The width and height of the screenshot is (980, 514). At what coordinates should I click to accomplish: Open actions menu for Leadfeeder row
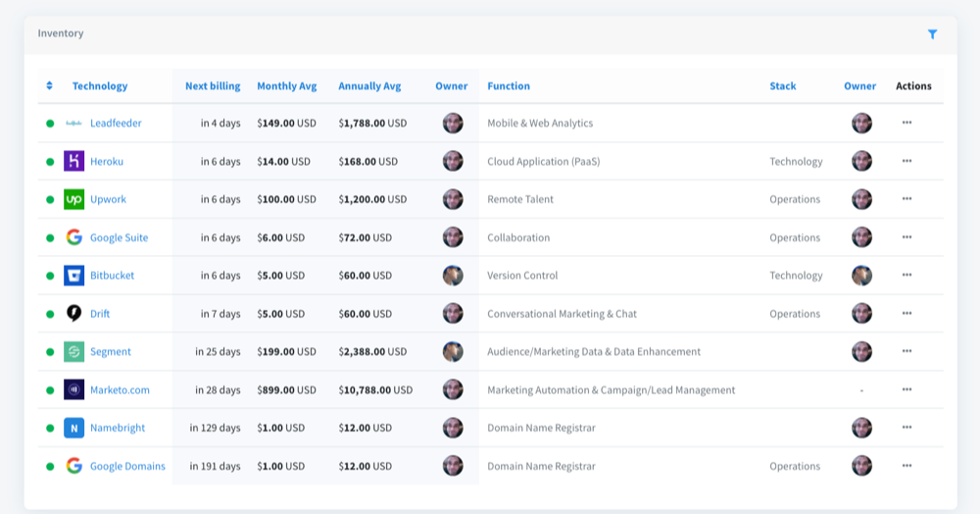pyautogui.click(x=906, y=123)
